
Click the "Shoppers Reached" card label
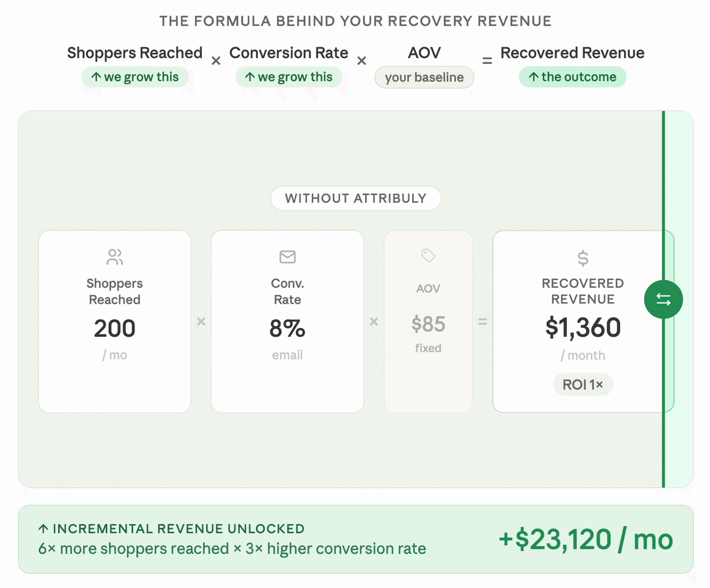pyautogui.click(x=115, y=292)
